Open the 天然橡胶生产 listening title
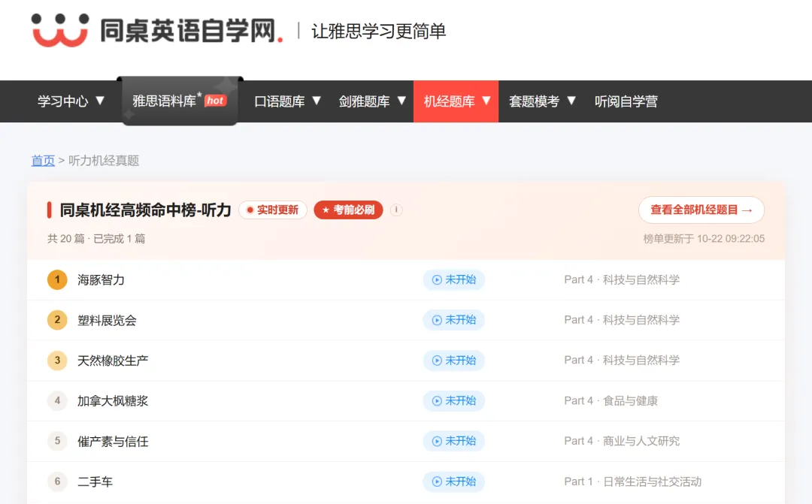 113,361
